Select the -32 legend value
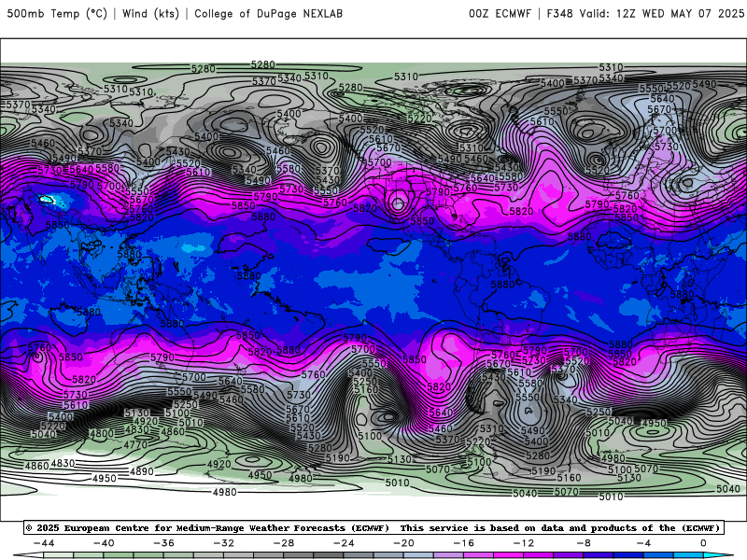 click(223, 543)
